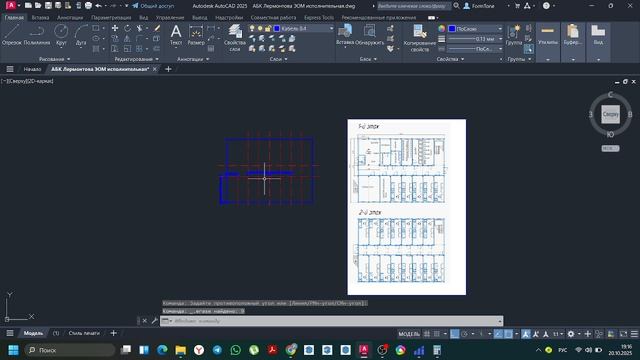Viewport: 640px width, 360px height.
Task: Click the Plot/Print icon in quick access toolbar
Action: pos(88,6)
